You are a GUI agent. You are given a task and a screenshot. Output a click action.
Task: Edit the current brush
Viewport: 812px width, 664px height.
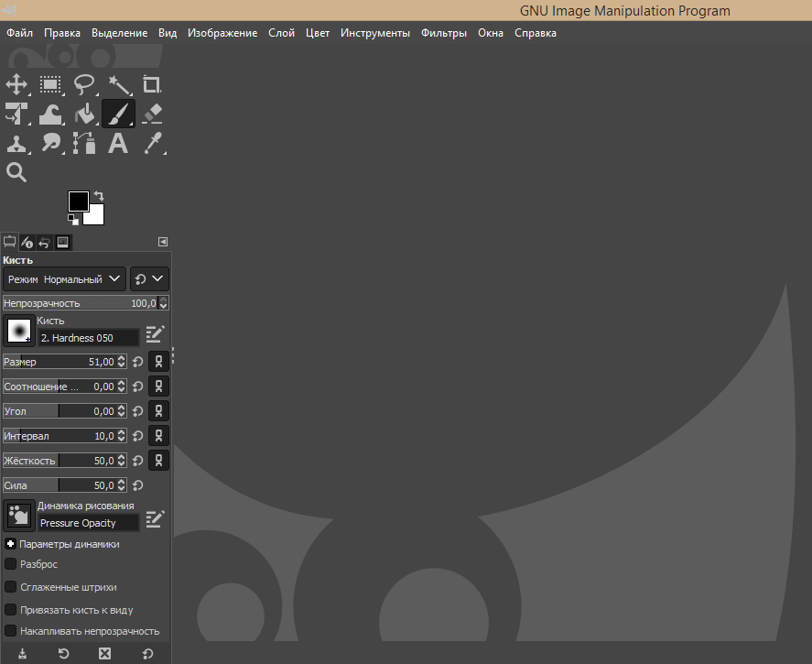(x=155, y=334)
